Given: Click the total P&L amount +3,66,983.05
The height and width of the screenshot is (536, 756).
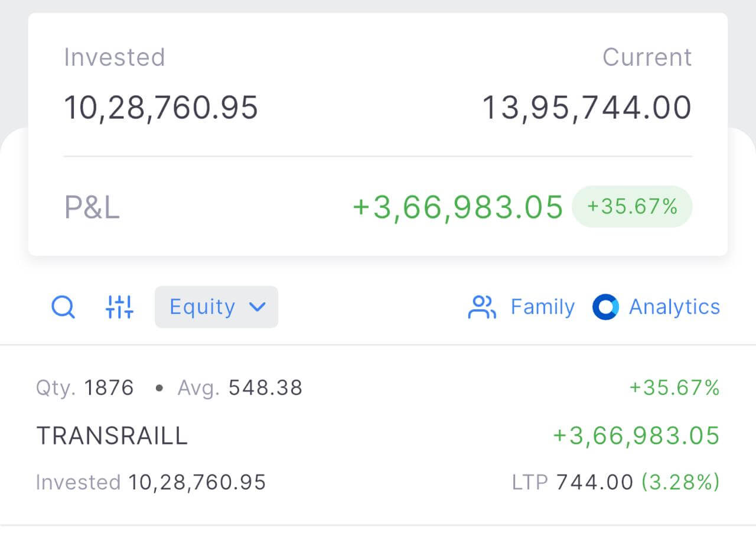Looking at the screenshot, I should tap(458, 207).
